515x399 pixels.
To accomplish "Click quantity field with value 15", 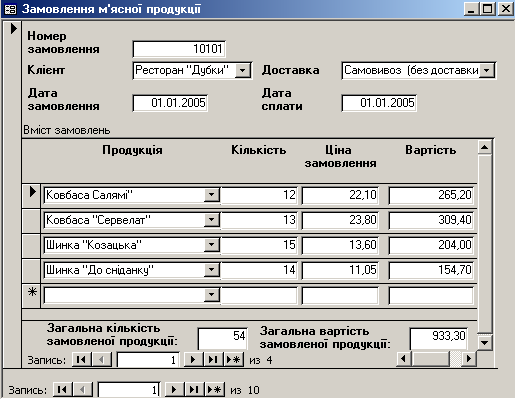I will click(x=259, y=245).
